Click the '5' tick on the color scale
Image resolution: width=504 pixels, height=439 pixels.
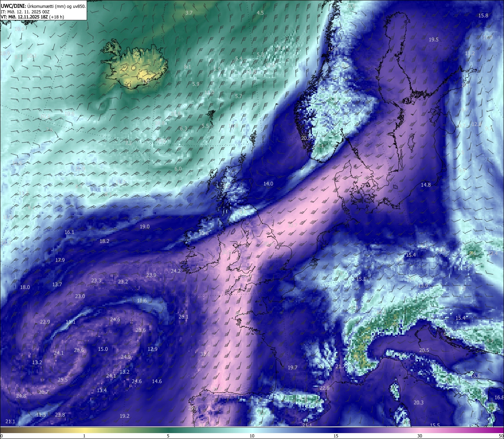coord(168,436)
